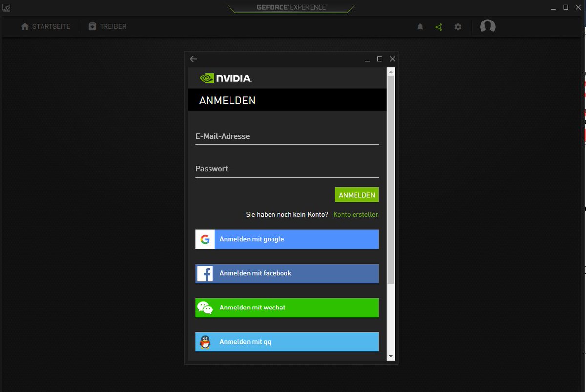Viewport: 586px width, 392px height.
Task: Minimize the GeForce Experience main window
Action: pyautogui.click(x=553, y=7)
